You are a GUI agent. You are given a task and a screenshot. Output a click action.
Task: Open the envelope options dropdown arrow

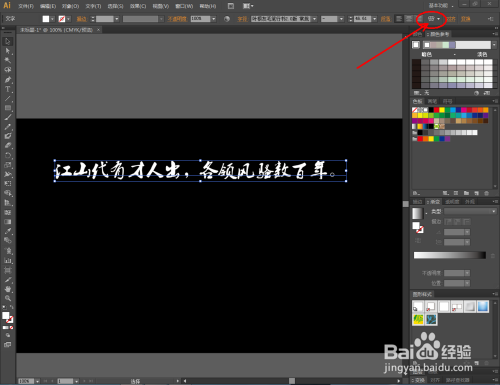click(439, 19)
